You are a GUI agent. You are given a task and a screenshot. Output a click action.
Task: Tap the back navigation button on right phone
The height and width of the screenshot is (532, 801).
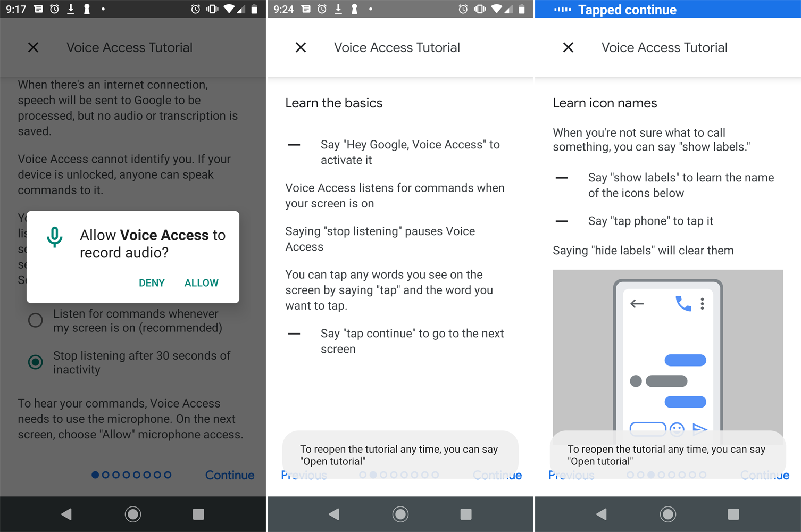coord(602,514)
